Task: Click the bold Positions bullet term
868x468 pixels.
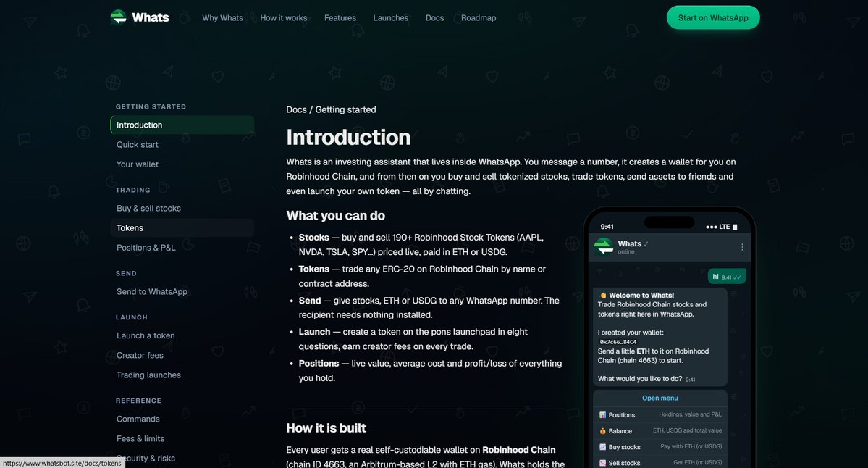Action: click(319, 364)
